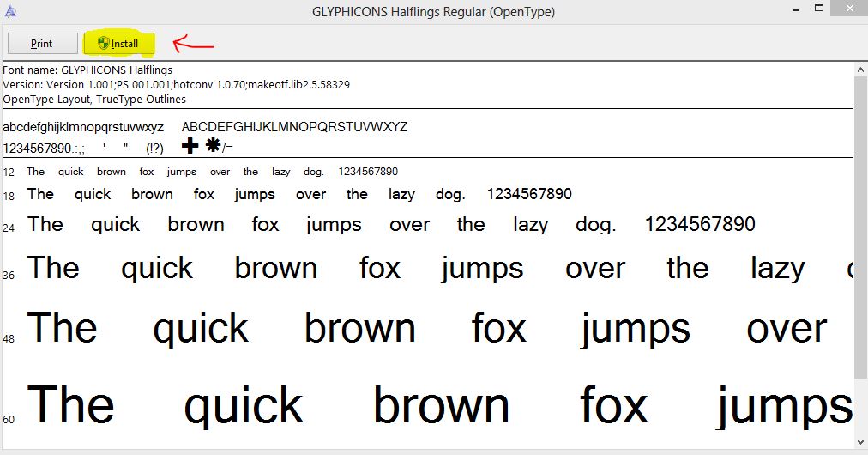Image resolution: width=868 pixels, height=455 pixels.
Task: Click the '1234567890.:,;' sample text
Action: 44,149
